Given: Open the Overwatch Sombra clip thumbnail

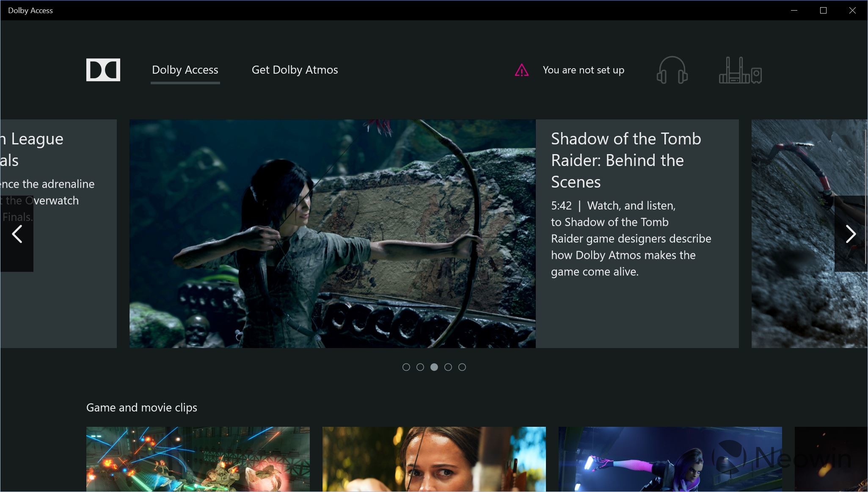Looking at the screenshot, I should (x=670, y=459).
